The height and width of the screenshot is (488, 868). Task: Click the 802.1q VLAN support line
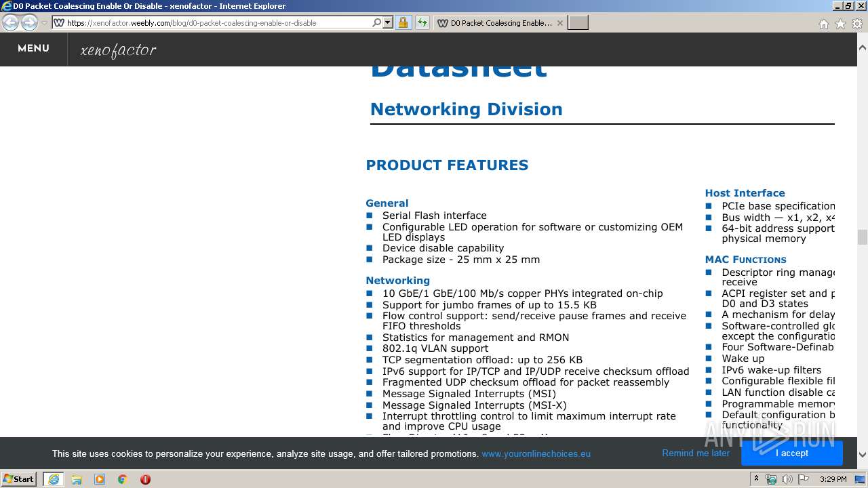pyautogui.click(x=435, y=348)
